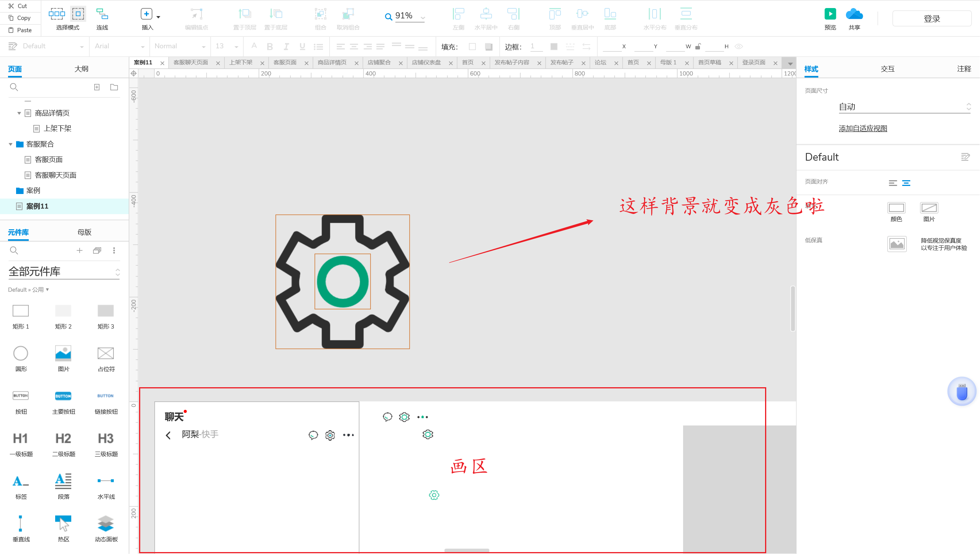Open the zoom percentage dropdown
Screen dimensions: 980x554
tap(423, 17)
